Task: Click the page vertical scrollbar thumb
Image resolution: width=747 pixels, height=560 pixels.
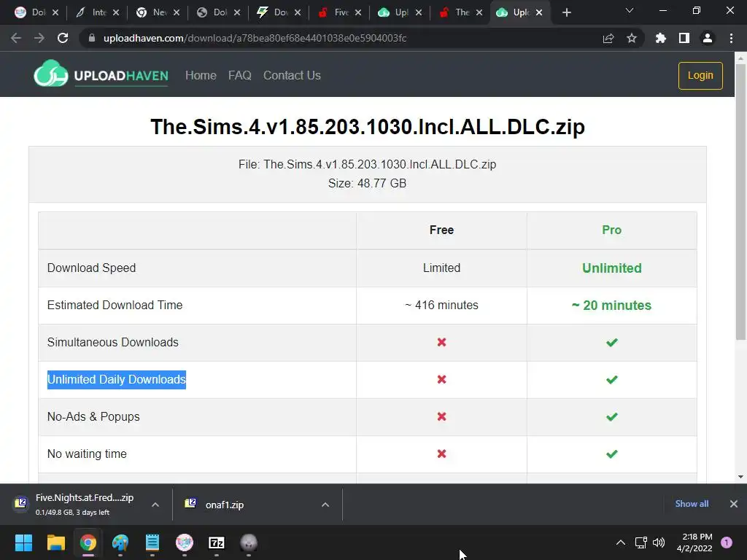Action: click(740, 202)
